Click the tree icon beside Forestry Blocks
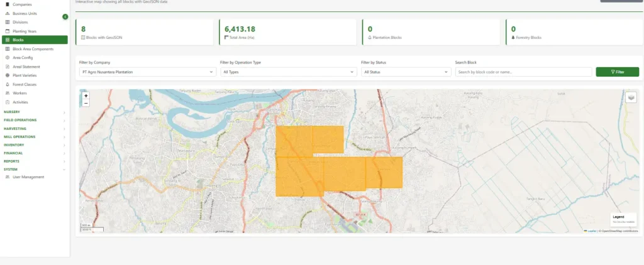The height and width of the screenshot is (265, 644). pos(513,37)
